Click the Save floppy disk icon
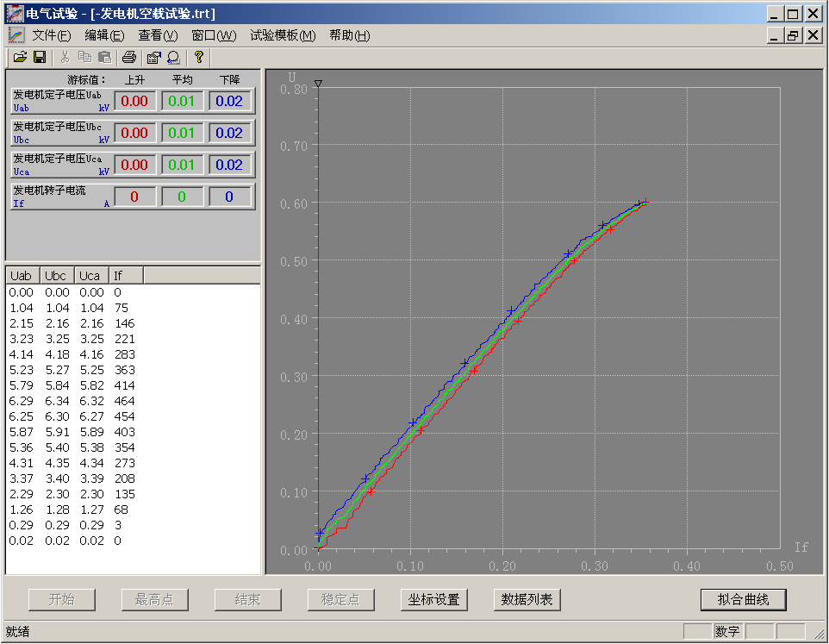This screenshot has width=829, height=644. pos(40,58)
